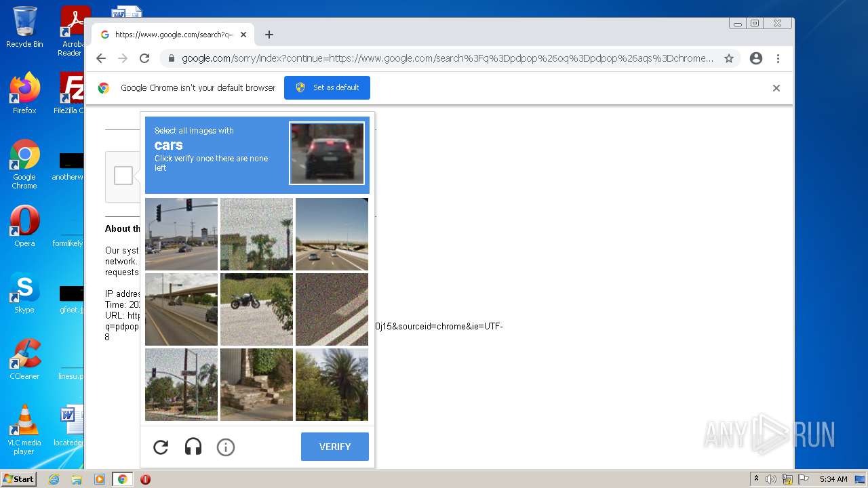Image resolution: width=868 pixels, height=488 pixels.
Task: Close the google.com search tab
Action: tap(243, 35)
